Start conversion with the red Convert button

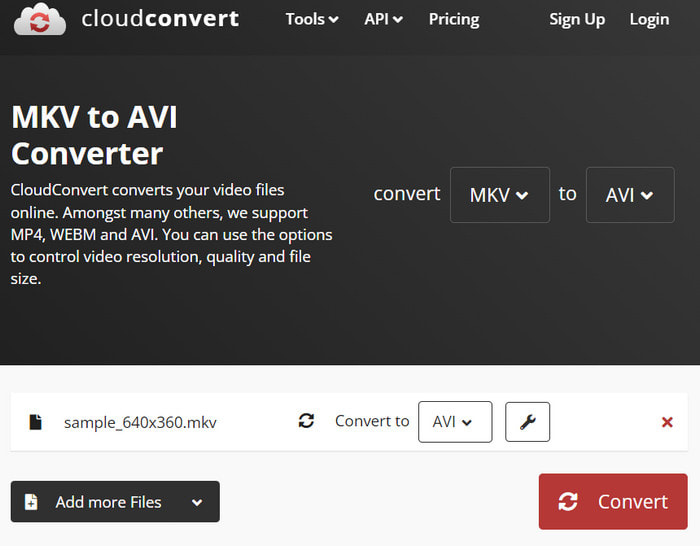pos(613,501)
